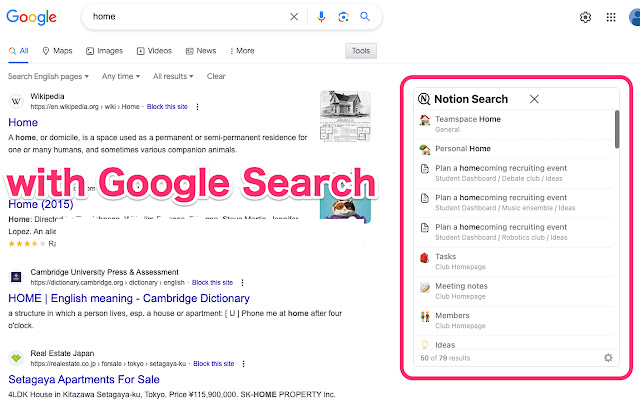The width and height of the screenshot is (640, 400).
Task: Open the Google apps grid icon
Action: [611, 17]
